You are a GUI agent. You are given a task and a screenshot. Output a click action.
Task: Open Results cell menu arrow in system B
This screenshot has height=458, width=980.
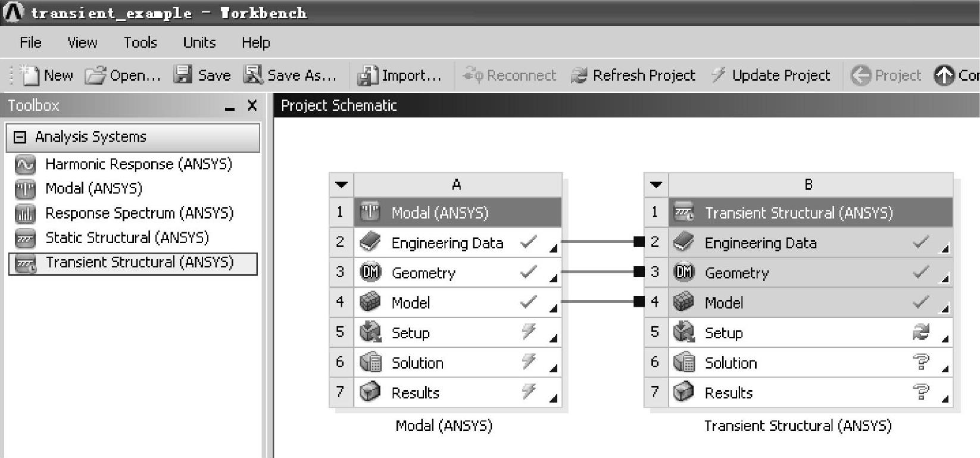pos(945,398)
